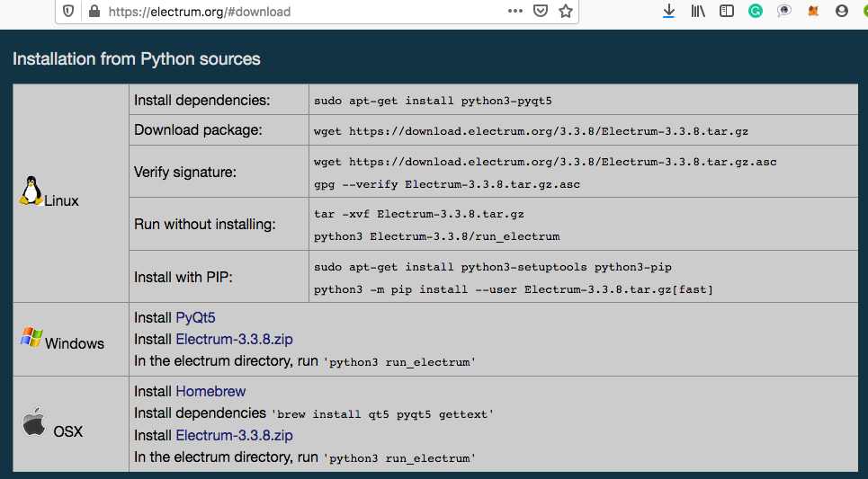Click the chat bubble extension icon

pos(783,11)
